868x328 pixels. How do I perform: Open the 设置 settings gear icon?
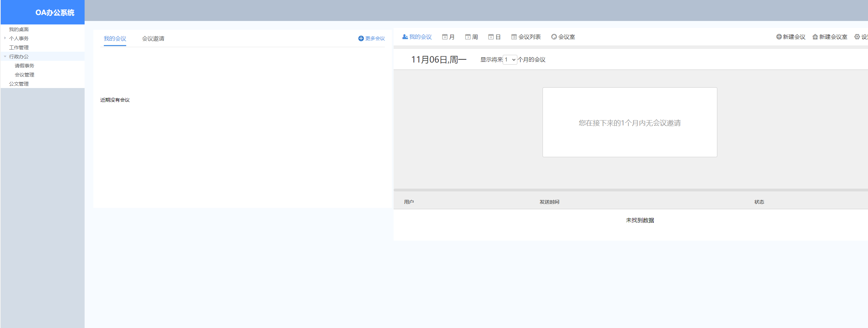857,36
